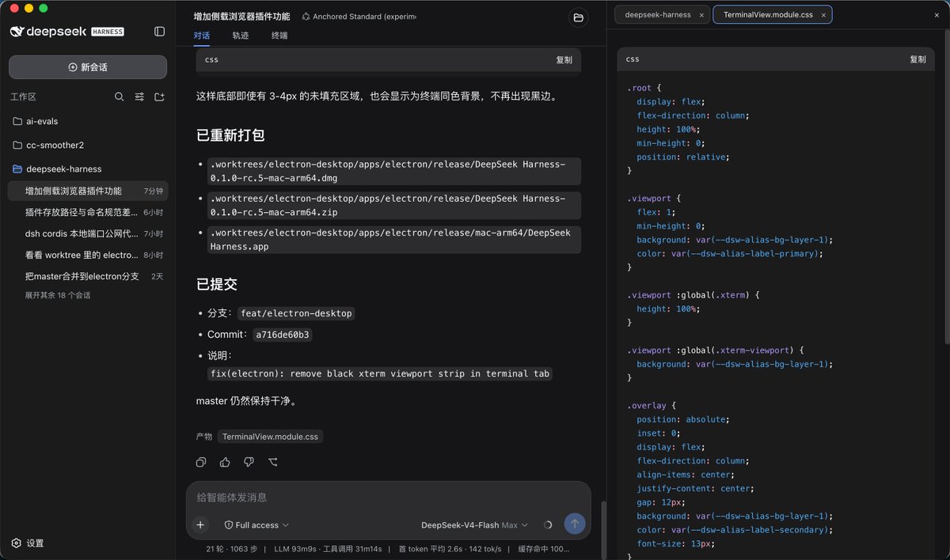Viewport: 950px width, 560px height.
Task: Click the plus attachment button
Action: pos(200,524)
